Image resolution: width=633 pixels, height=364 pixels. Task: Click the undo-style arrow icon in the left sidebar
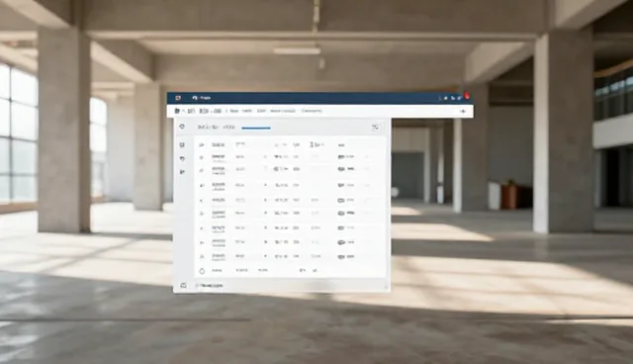(x=182, y=158)
